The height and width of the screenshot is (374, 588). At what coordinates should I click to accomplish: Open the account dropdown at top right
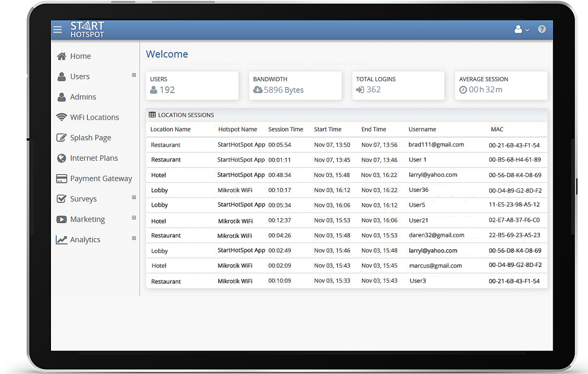521,29
